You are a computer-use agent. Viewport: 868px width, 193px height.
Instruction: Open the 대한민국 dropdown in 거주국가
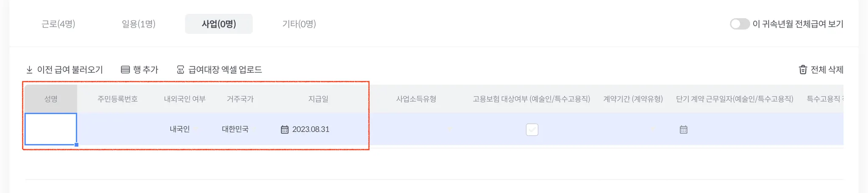[x=255, y=130]
